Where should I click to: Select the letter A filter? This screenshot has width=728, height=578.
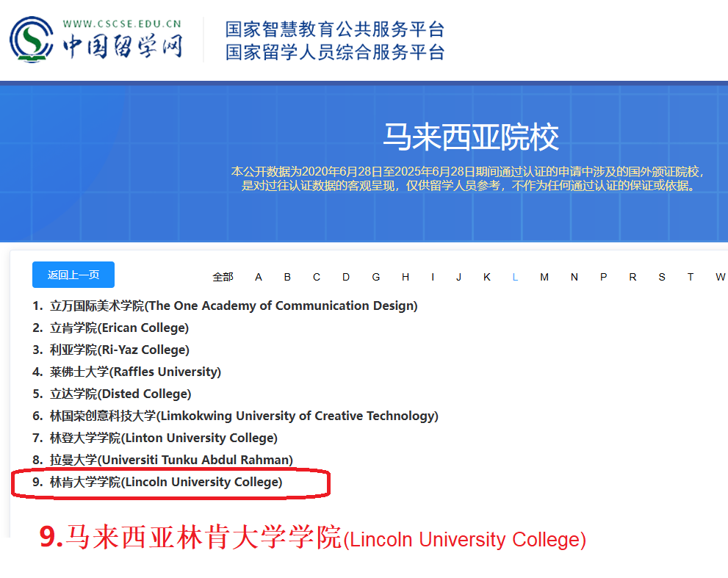(x=259, y=277)
